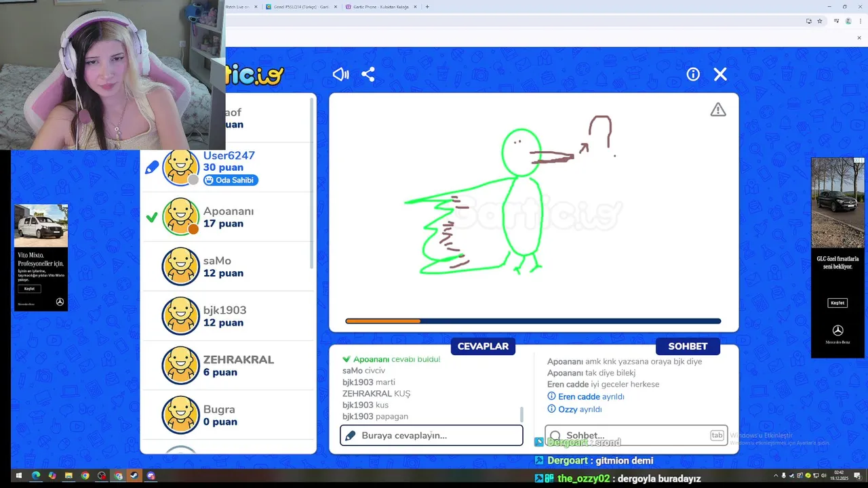This screenshot has width=868, height=488.
Task: Open the GLC ad's Keşfet button
Action: 837,303
